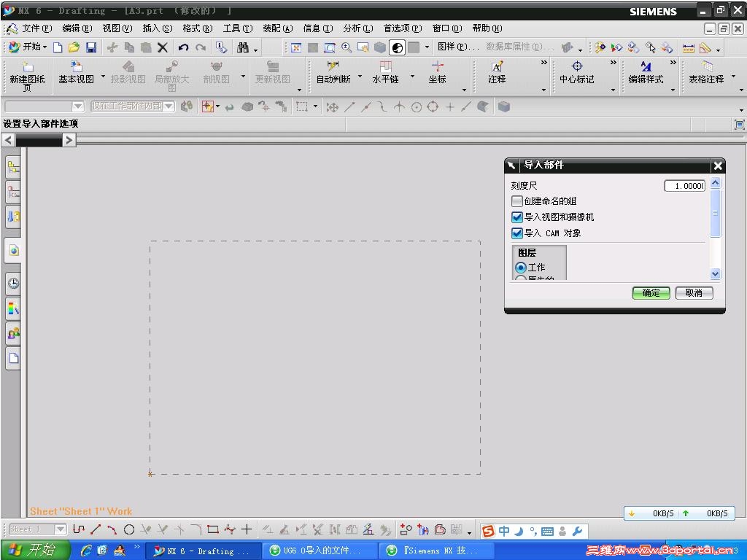Open the 文件(F) menu

(x=36, y=28)
